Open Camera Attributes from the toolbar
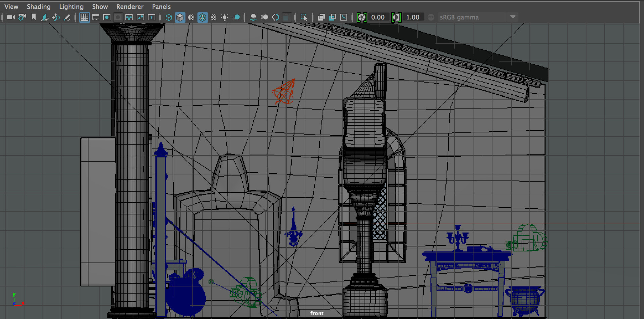Screen dimensions: 644x319 [x=22, y=17]
